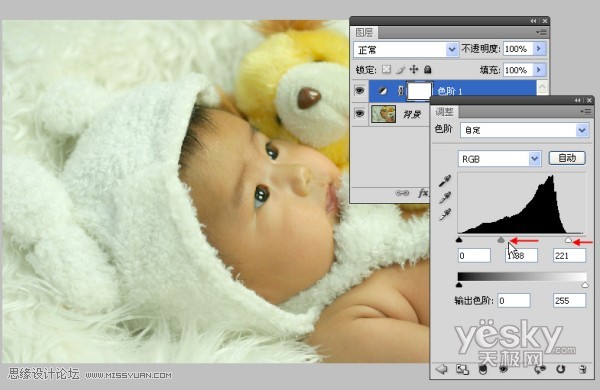This screenshot has height=390, width=600.
Task: Open the levels preset 自定 dropdown
Action: (x=582, y=130)
